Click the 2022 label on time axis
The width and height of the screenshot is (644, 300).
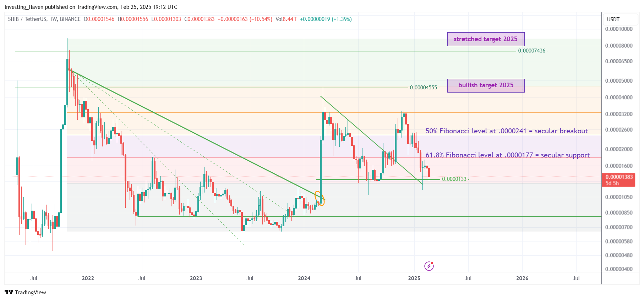[88, 278]
